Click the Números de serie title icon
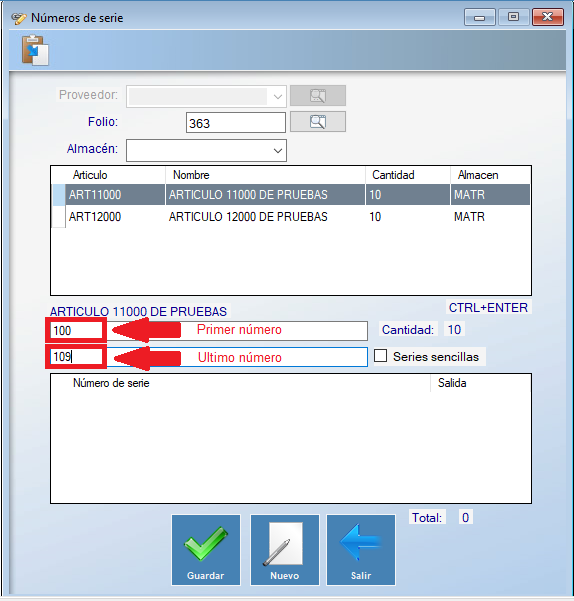This screenshot has height=601, width=574. pos(18,18)
